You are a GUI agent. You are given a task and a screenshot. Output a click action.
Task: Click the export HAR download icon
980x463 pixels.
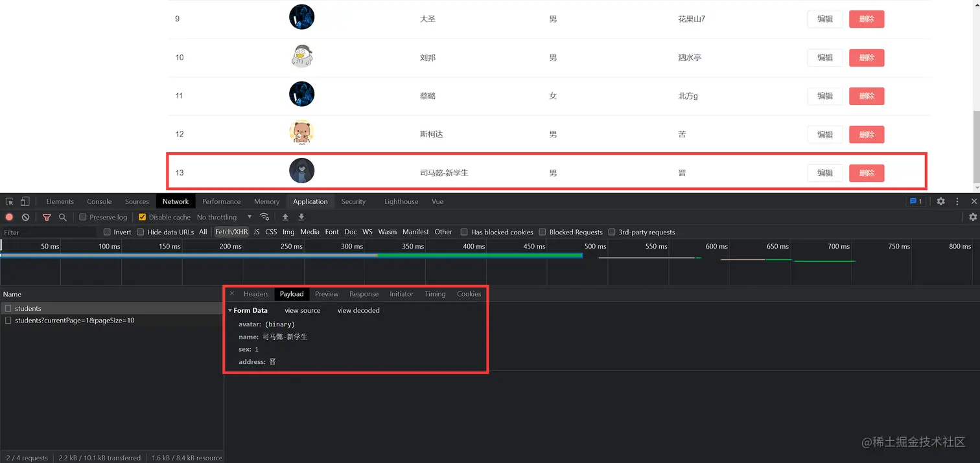point(301,217)
